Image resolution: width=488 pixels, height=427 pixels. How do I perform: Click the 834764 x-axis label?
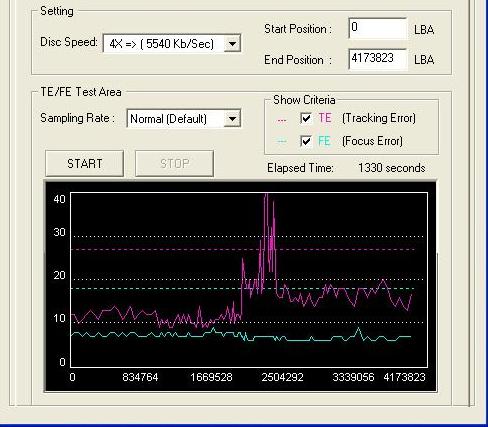pyautogui.click(x=140, y=377)
